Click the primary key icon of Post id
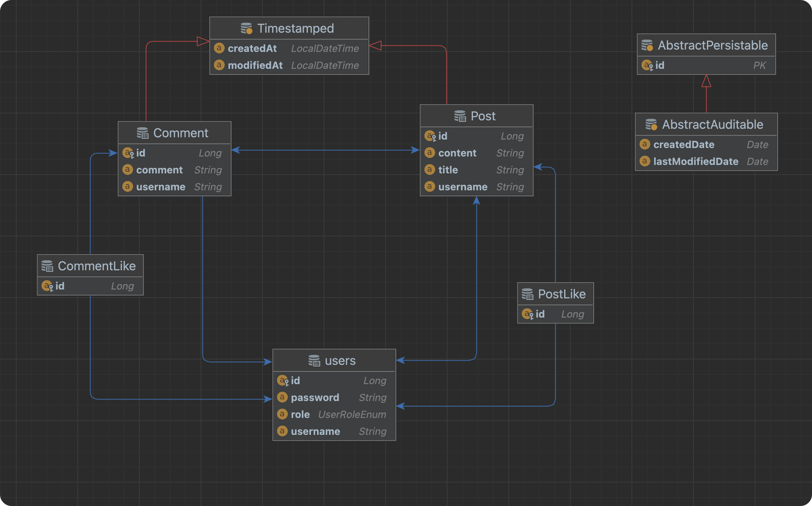The height and width of the screenshot is (506, 812). [430, 136]
